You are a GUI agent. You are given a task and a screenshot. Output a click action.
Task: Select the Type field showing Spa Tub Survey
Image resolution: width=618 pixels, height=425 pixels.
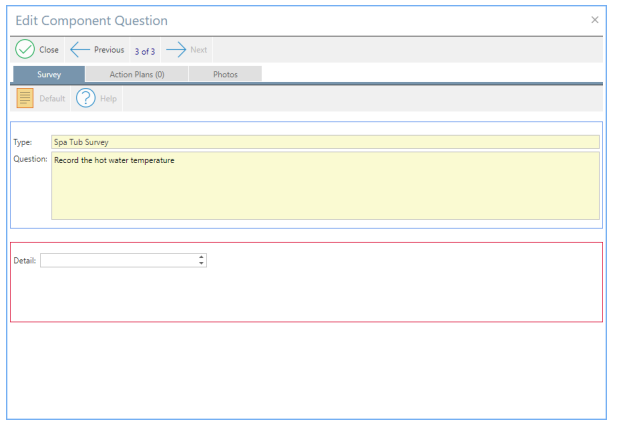tap(325, 142)
